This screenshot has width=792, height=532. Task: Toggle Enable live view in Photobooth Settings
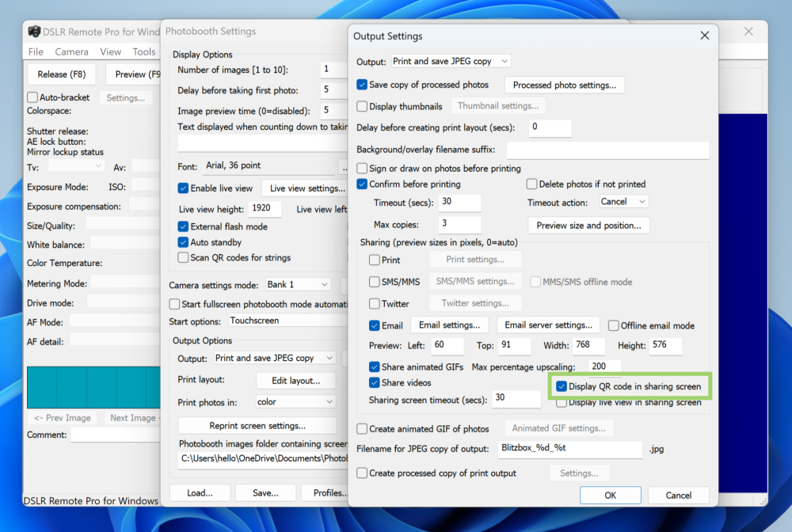click(183, 188)
